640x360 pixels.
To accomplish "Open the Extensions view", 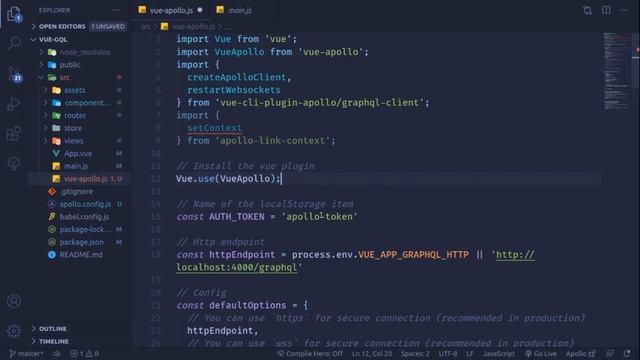I will click(x=14, y=133).
